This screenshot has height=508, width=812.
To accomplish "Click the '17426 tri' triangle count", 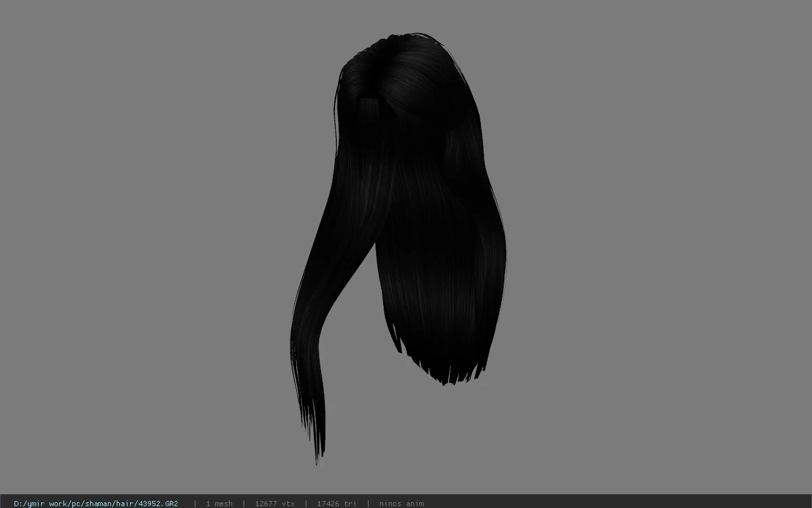I will 337,504.
